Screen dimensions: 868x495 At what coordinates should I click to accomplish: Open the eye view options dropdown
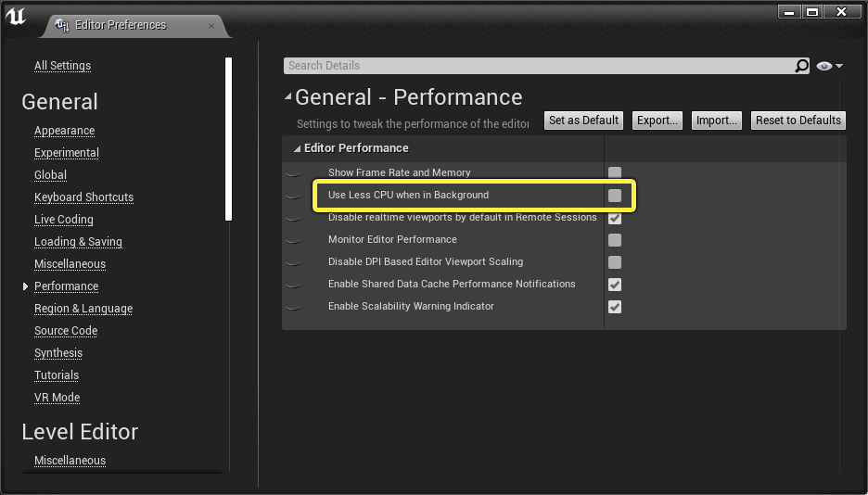click(x=829, y=66)
